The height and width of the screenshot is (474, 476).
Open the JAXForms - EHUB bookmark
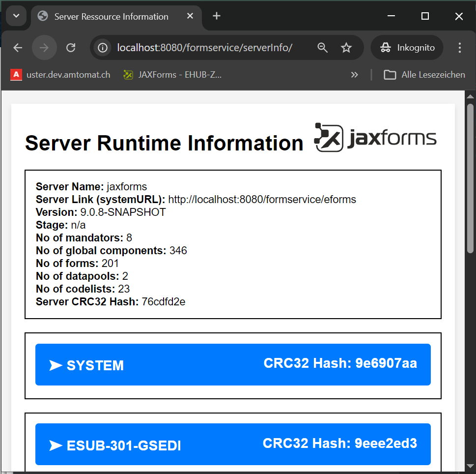(172, 75)
